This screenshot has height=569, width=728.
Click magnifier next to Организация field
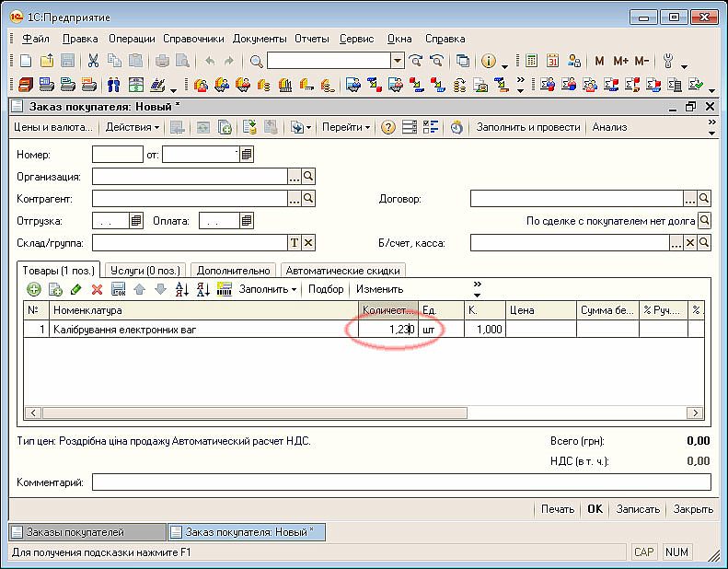tap(308, 176)
